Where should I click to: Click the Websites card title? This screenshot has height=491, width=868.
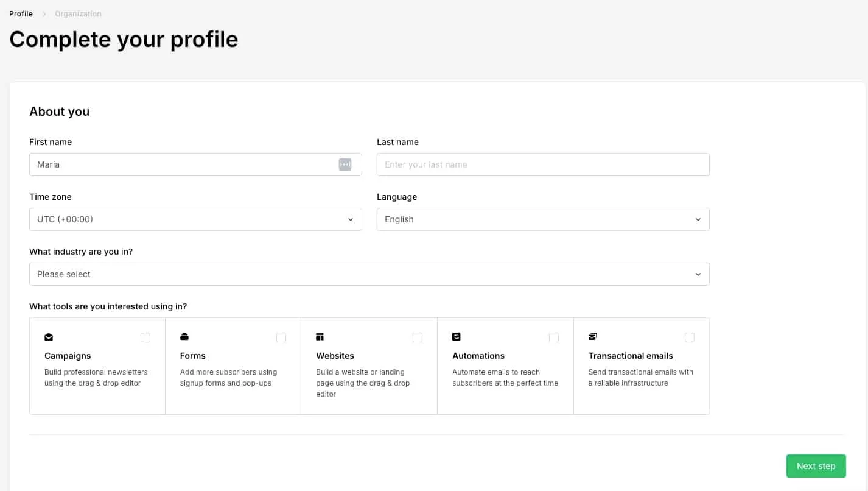(335, 356)
